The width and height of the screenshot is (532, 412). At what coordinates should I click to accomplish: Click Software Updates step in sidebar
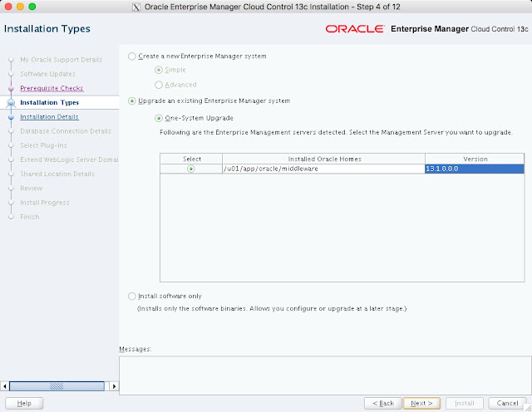click(x=48, y=74)
